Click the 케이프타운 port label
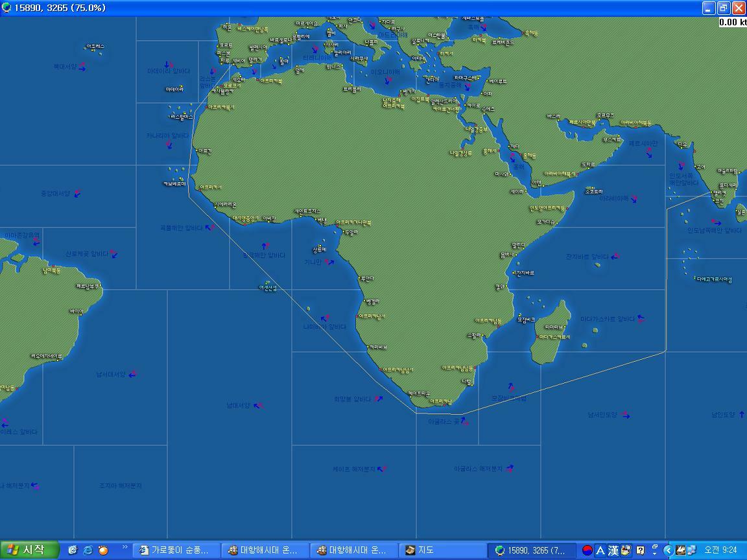The image size is (747, 560). [419, 393]
